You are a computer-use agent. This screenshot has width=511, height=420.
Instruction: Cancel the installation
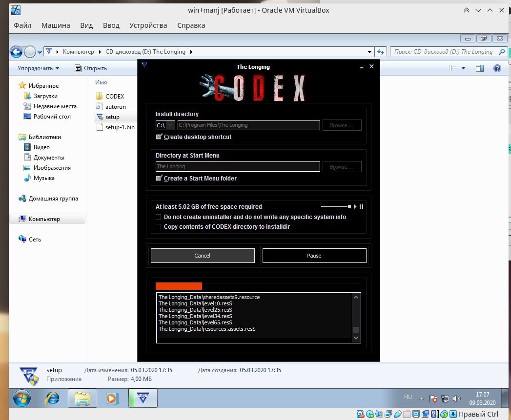coord(203,256)
